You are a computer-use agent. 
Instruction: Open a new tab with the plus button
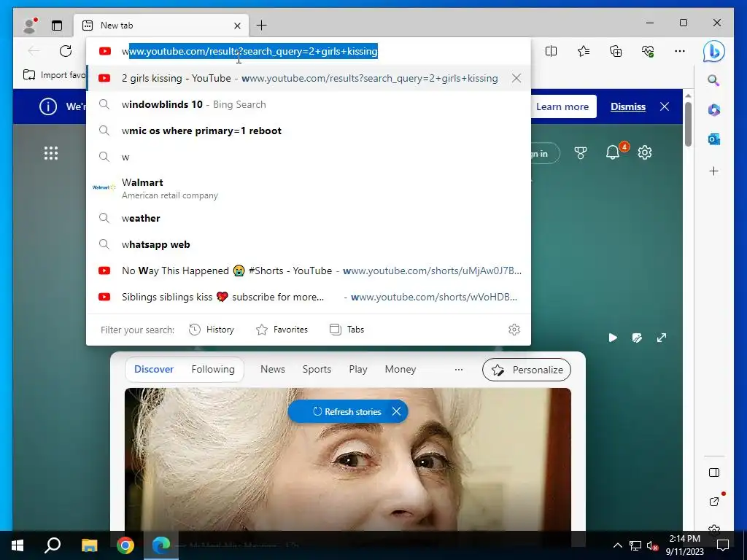pyautogui.click(x=262, y=26)
